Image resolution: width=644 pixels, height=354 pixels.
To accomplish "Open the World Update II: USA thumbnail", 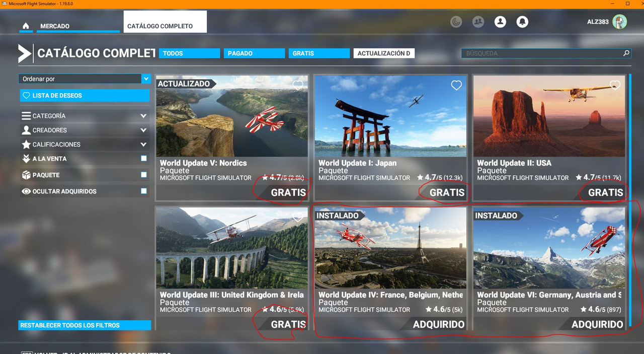I will point(549,116).
